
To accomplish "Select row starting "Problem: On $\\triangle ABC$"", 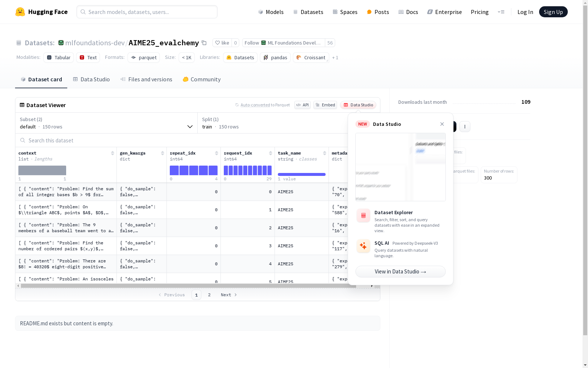I will pyautogui.click(x=182, y=210).
